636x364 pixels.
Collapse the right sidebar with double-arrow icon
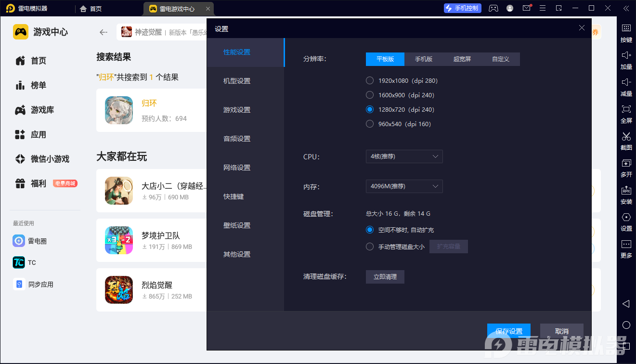[626, 8]
